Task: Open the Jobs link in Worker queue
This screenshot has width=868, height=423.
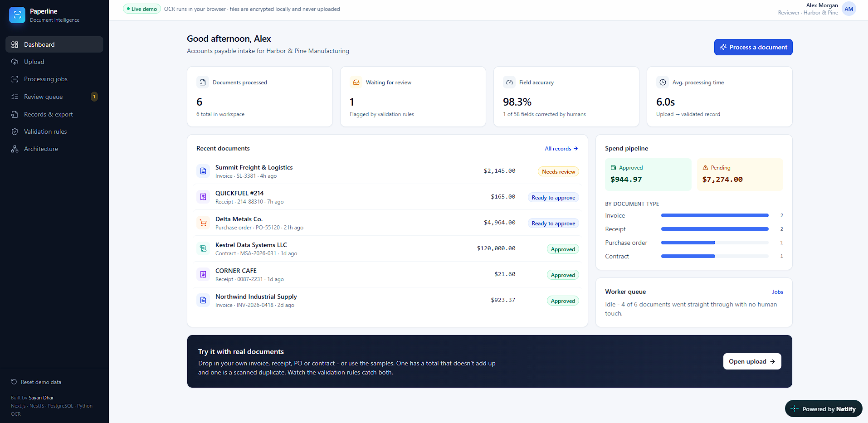Action: point(778,292)
